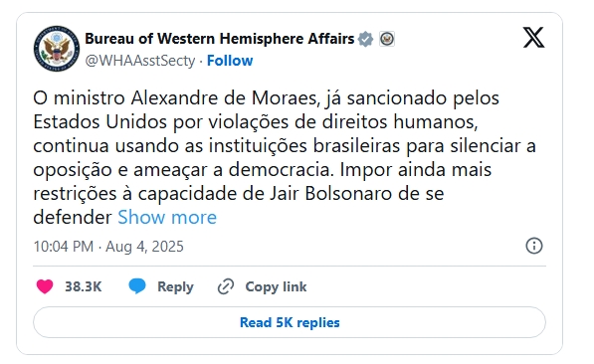The image size is (594, 364).
Task: Click the chain link copy icon
Action: 226,286
